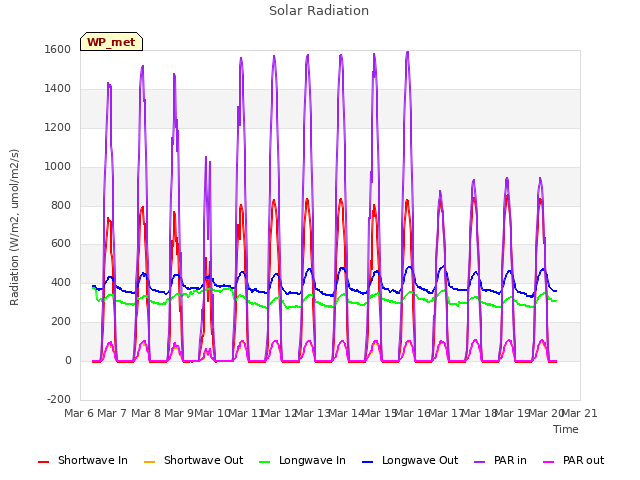Click the 1200 y-axis tick label
This screenshot has width=640, height=480.
point(58,127)
